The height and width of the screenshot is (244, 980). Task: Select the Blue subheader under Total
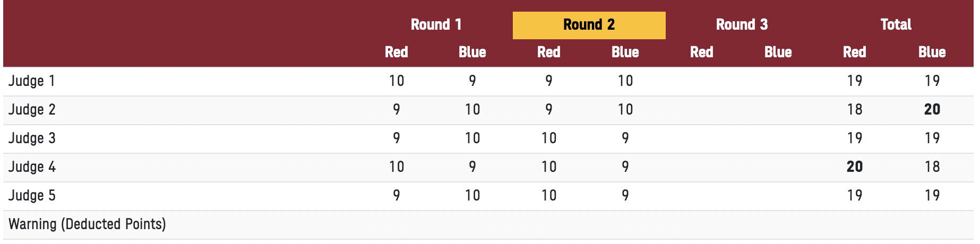click(932, 52)
